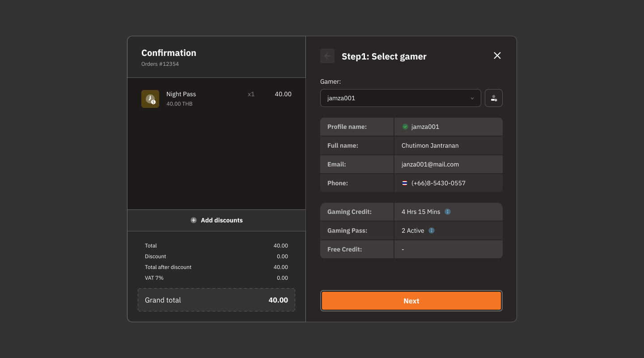Click the phone number (+66)8-5430-0557
Image resolution: width=644 pixels, height=358 pixels.
(438, 183)
